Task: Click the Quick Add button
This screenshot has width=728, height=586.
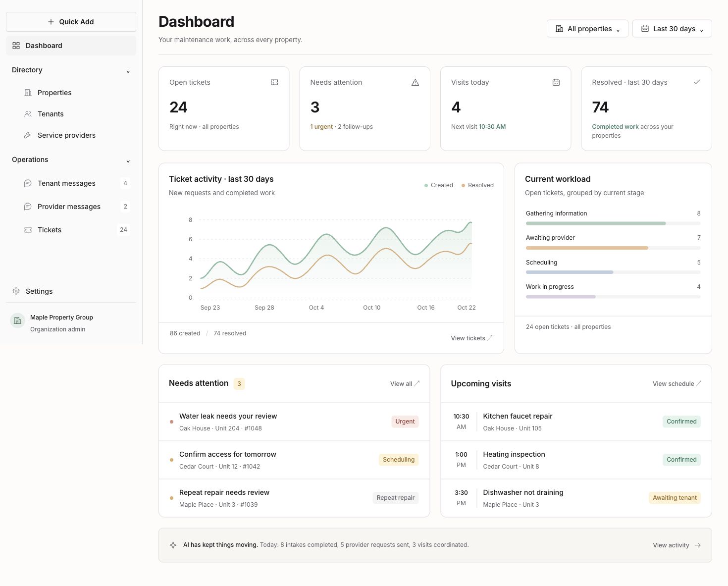Action: point(71,22)
